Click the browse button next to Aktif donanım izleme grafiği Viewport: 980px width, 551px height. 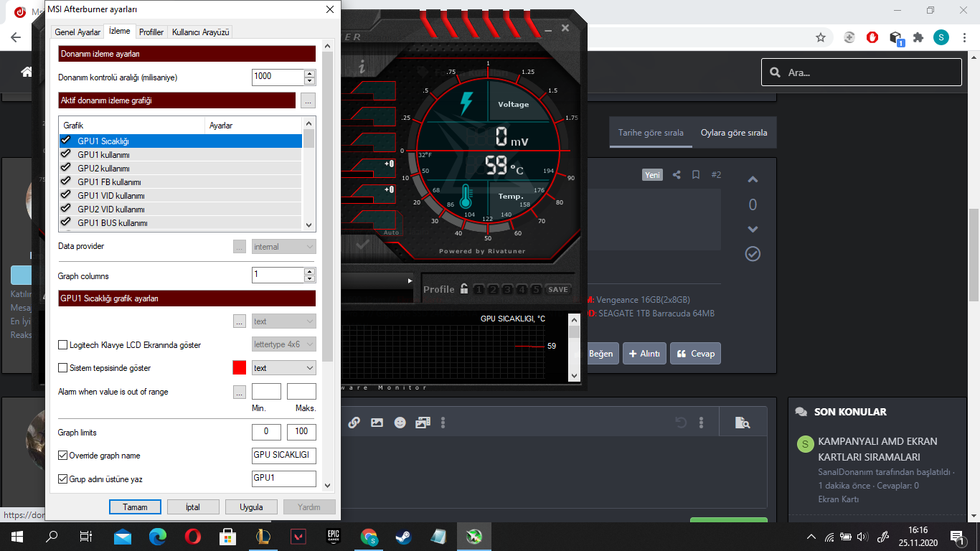[308, 100]
